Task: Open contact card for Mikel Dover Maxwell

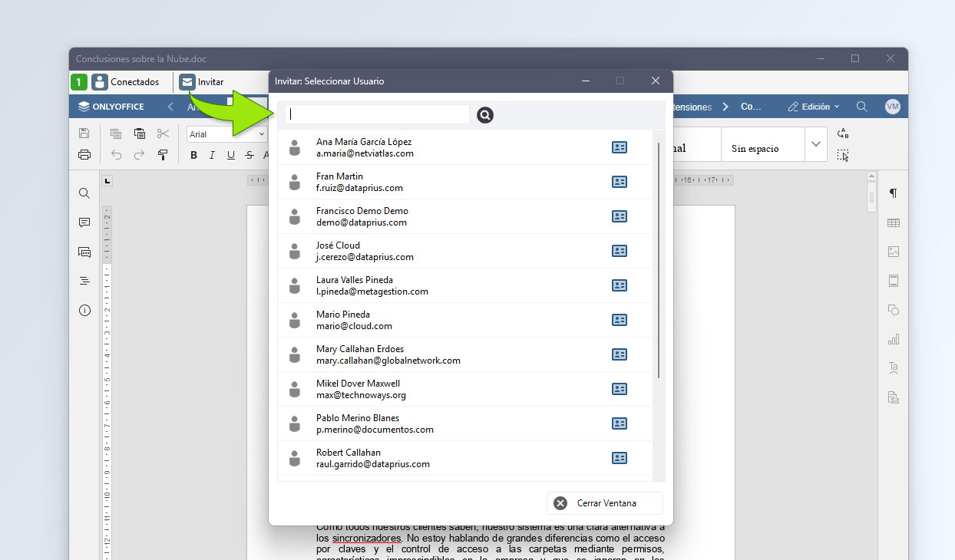Action: click(620, 389)
